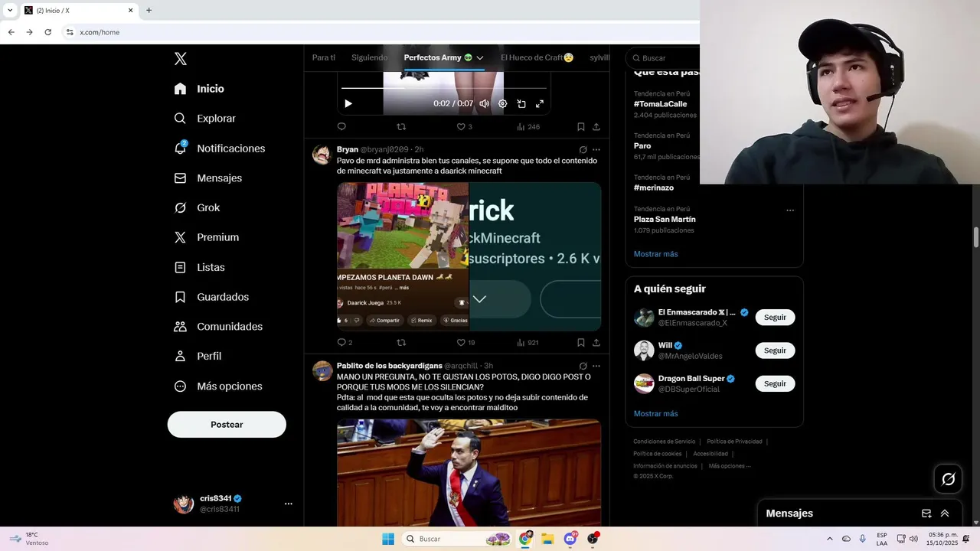The image size is (980, 551).
Task: Click the X logo in sidebar
Action: coord(180,59)
